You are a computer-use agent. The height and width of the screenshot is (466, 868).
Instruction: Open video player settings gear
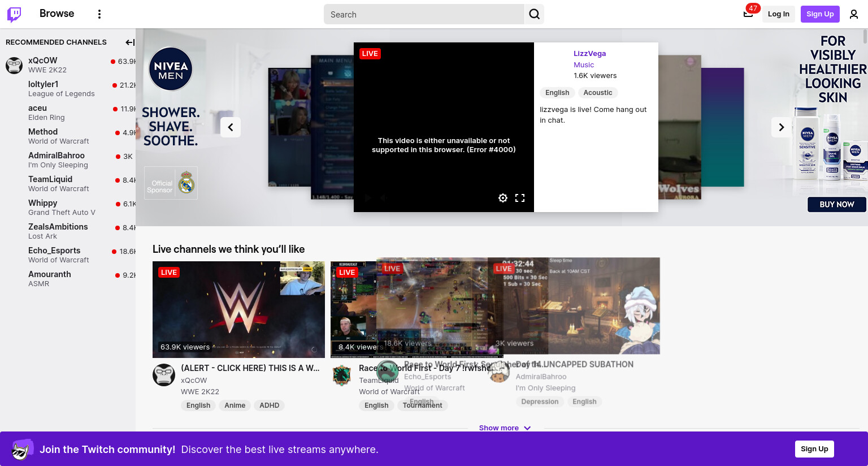[x=503, y=198]
